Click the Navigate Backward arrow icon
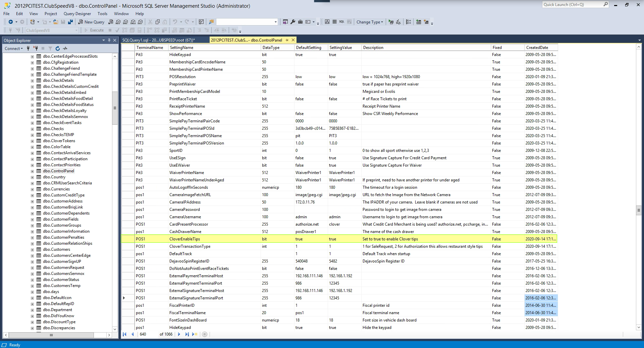The height and width of the screenshot is (348, 644). point(11,22)
